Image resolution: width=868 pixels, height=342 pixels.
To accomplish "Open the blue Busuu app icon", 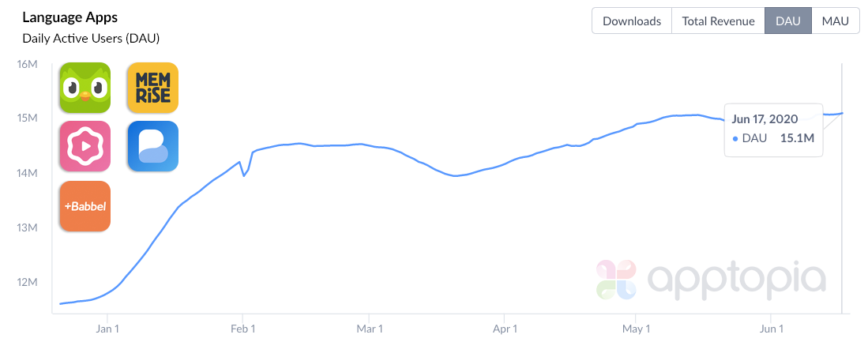I will click(152, 146).
